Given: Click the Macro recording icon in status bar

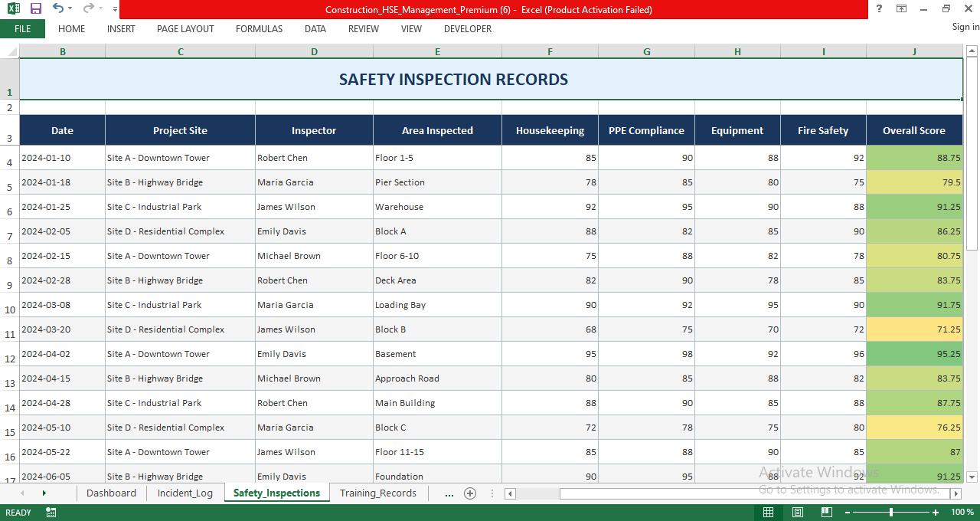Looking at the screenshot, I should point(51,512).
